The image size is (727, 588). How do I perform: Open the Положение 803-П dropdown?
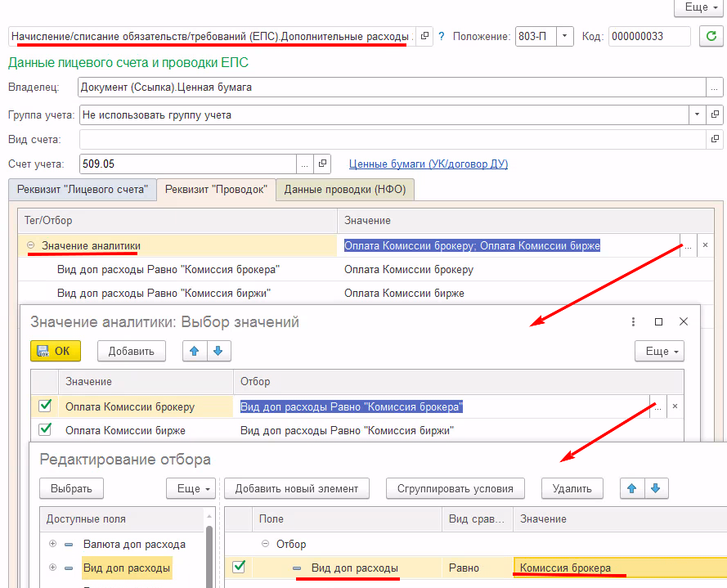pos(566,37)
